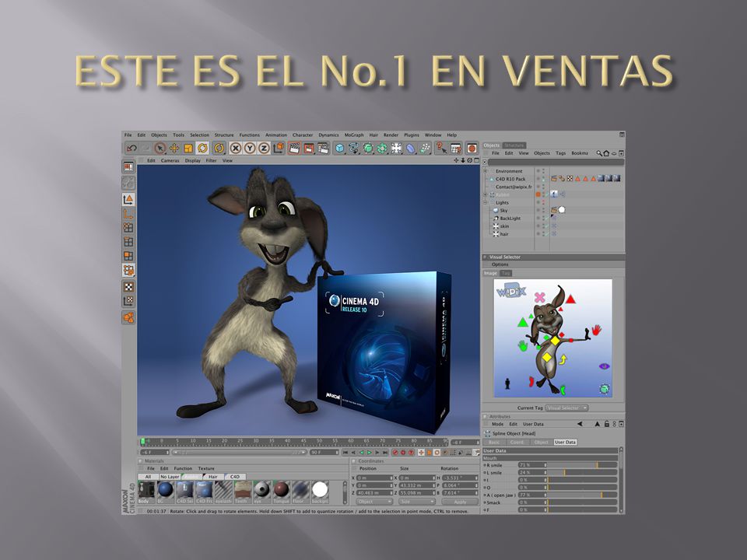Click the particle dots icon
The image size is (747, 560).
425,148
